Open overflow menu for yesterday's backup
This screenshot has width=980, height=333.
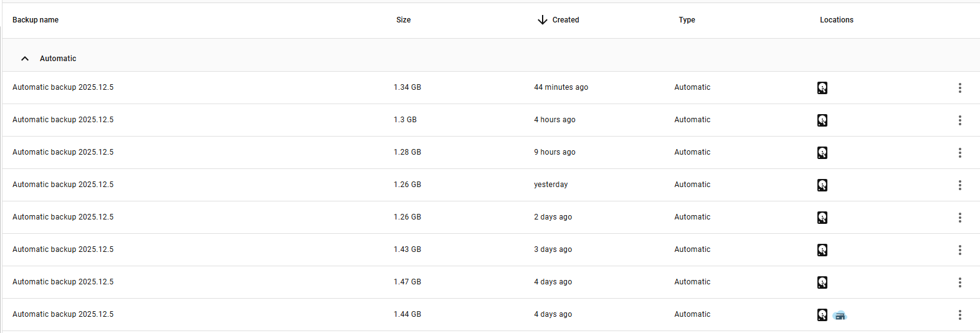959,185
